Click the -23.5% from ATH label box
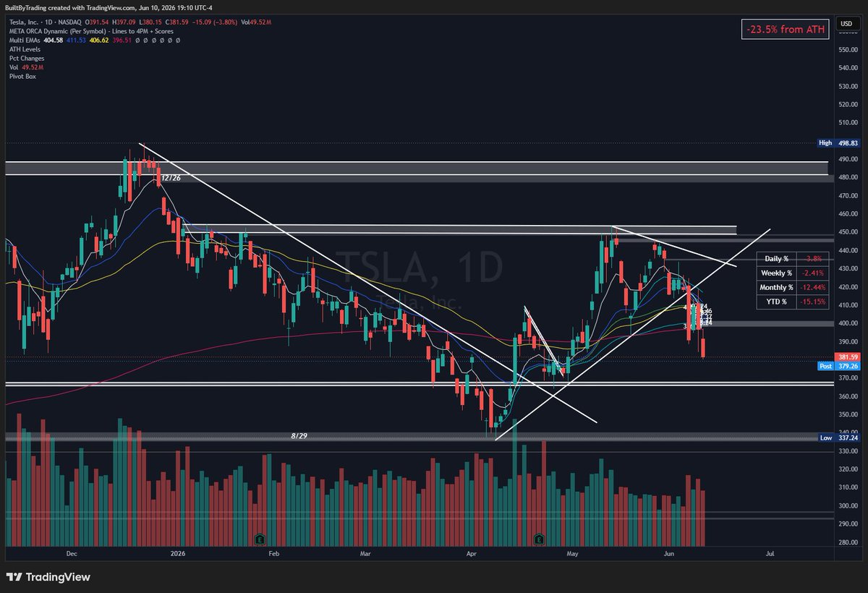Screen dimensions: 868x593 (x=785, y=30)
